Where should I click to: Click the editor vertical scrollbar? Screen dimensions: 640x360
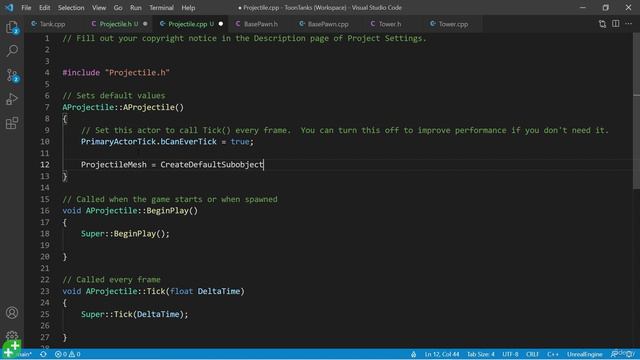(x=636, y=110)
